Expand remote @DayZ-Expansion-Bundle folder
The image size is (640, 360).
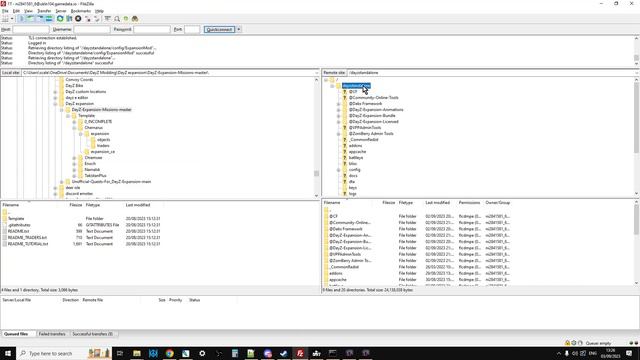tap(338, 116)
